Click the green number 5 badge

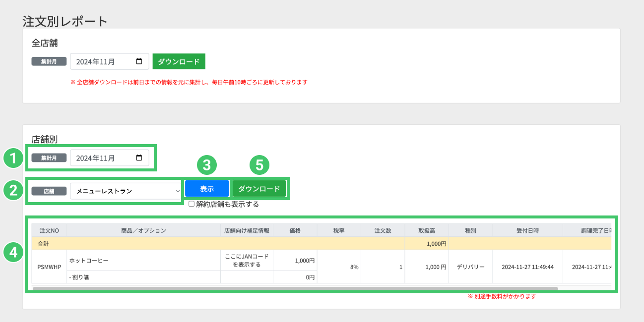[259, 165]
